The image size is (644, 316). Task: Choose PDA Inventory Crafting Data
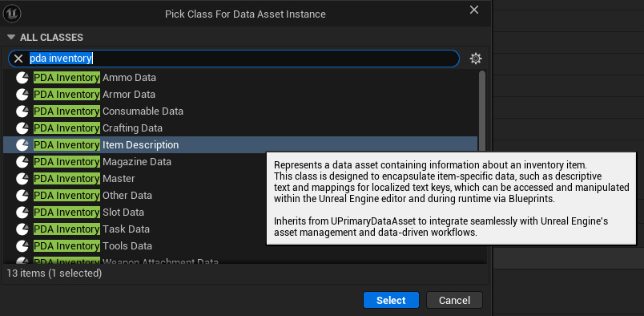(240, 128)
